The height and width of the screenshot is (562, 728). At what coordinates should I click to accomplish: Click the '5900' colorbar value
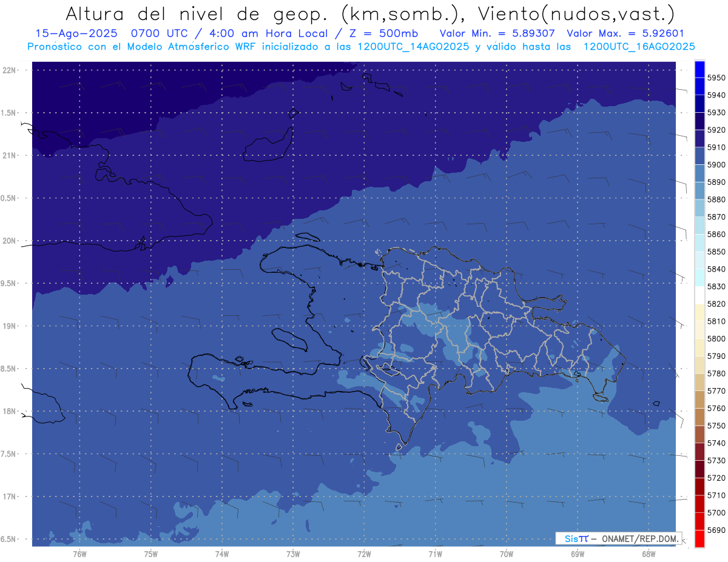pos(716,165)
